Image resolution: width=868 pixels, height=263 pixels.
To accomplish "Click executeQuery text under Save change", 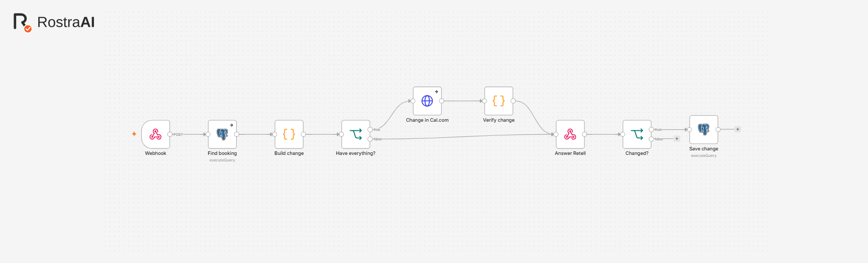I will pyautogui.click(x=704, y=156).
